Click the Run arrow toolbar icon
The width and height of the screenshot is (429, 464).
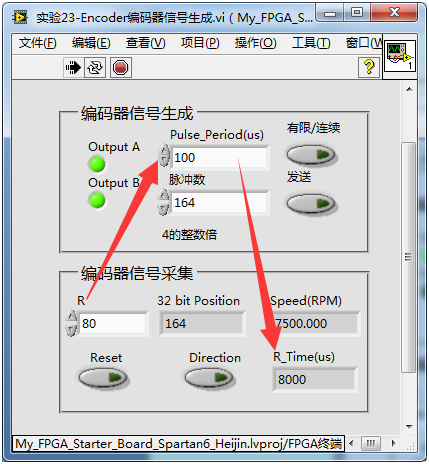[73, 68]
